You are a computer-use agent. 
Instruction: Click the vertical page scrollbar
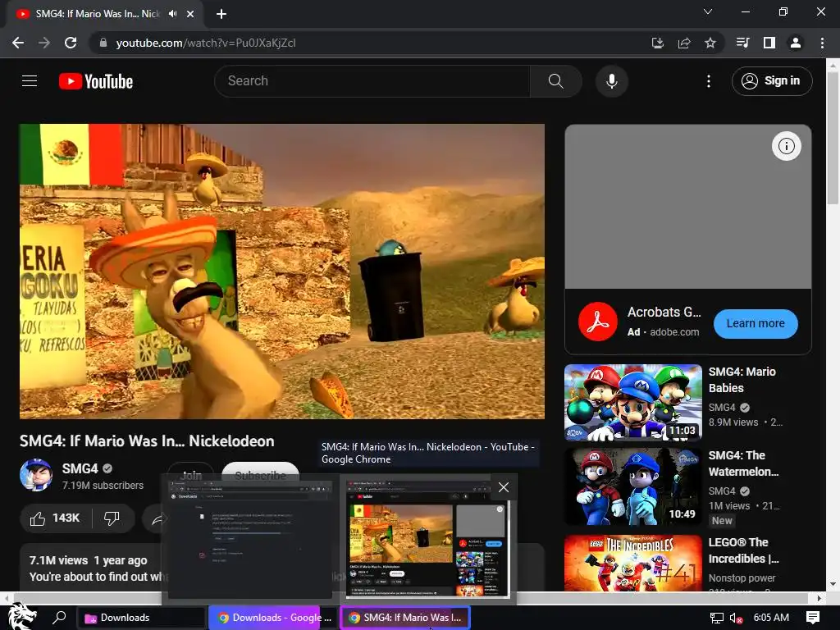(x=833, y=138)
